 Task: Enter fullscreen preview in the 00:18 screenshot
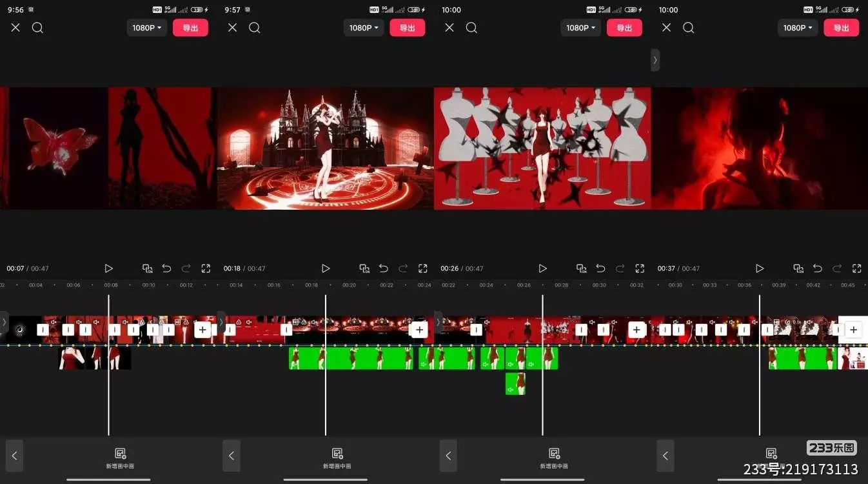click(x=423, y=268)
